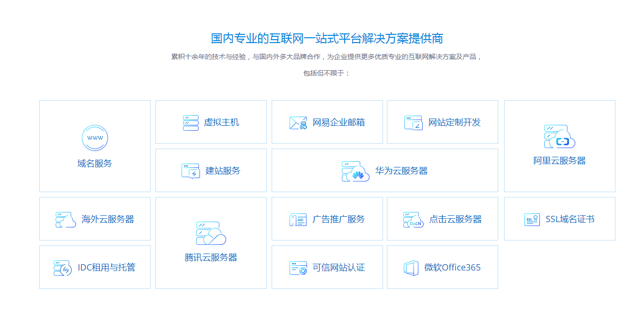The height and width of the screenshot is (316, 644).
Task: Go to 华为云服务器 service text
Action: (401, 171)
